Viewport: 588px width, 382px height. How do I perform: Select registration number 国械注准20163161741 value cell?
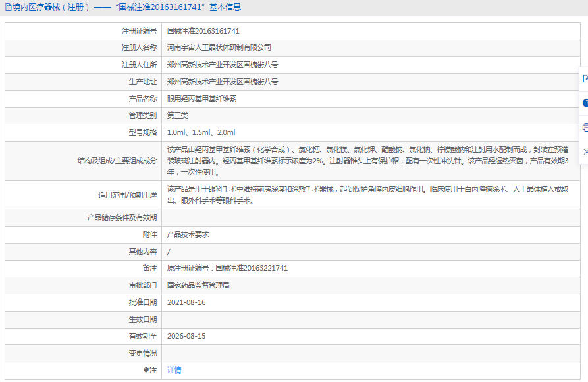(203, 31)
